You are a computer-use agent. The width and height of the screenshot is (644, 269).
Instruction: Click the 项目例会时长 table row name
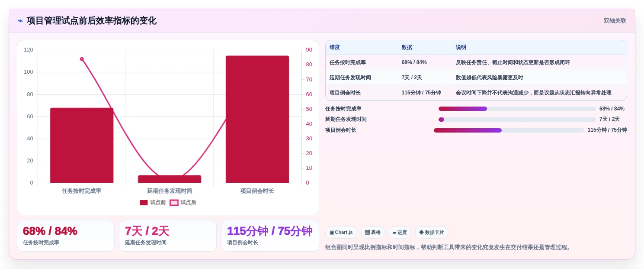pyautogui.click(x=345, y=93)
